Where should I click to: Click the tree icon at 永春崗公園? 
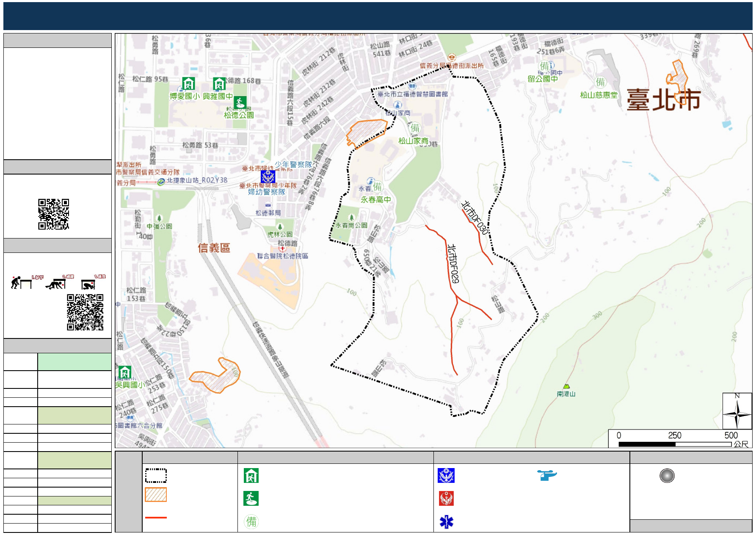[351, 218]
